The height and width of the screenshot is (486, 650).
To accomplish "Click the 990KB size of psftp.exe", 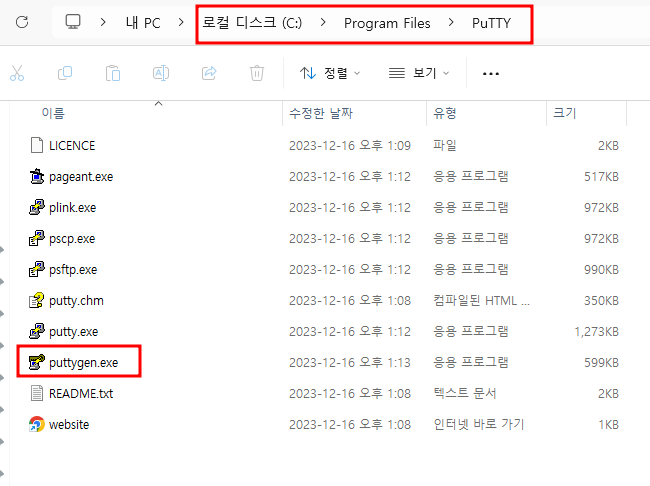I will [x=601, y=270].
